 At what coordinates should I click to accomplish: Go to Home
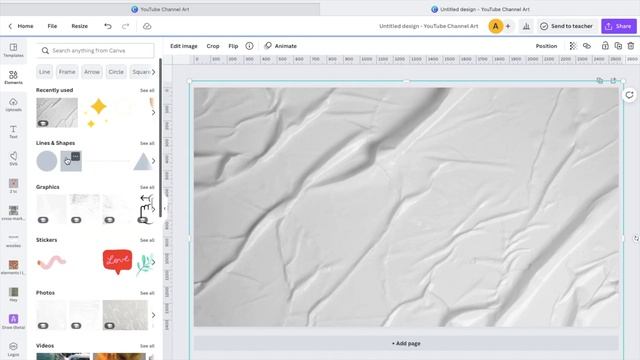coord(25,26)
